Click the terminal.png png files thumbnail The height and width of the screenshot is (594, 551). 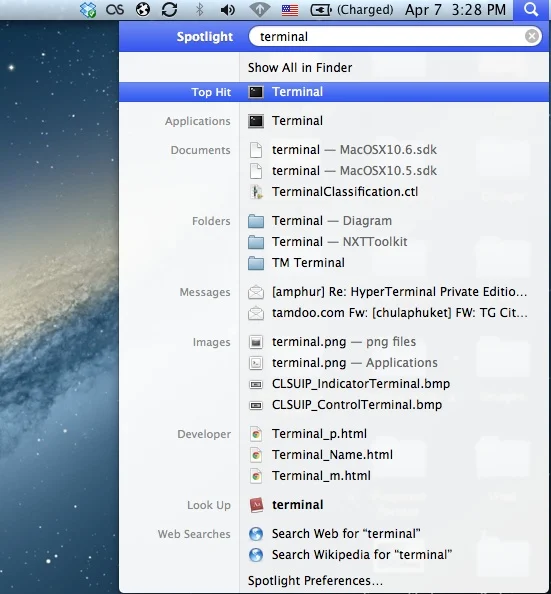pos(256,342)
